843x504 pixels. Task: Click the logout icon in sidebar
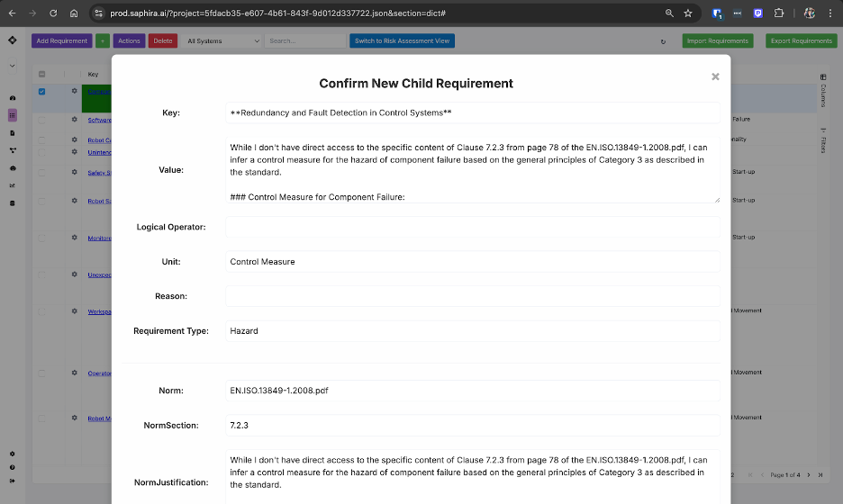[13, 481]
